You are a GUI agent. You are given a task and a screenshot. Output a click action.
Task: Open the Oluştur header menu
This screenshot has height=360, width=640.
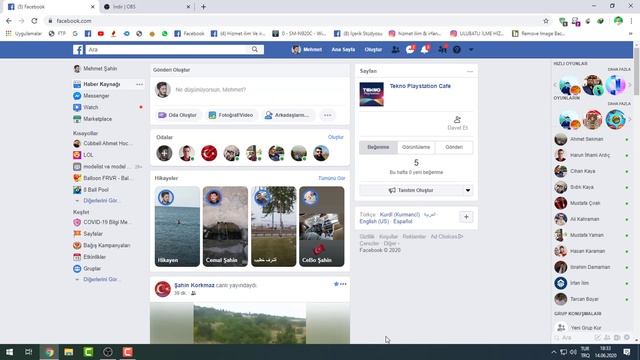pos(373,49)
